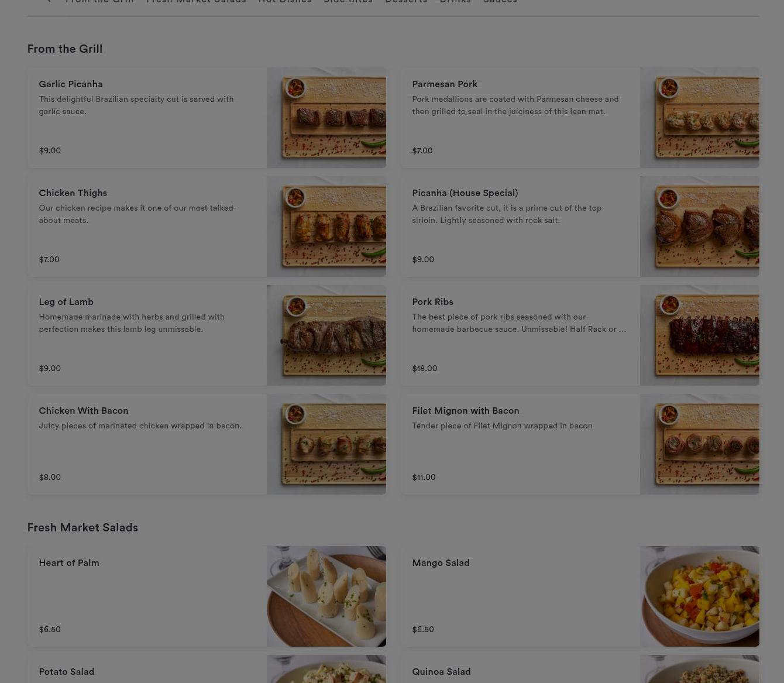Select the Filet Mignon with Bacon title
The image size is (784, 683).
click(x=466, y=411)
